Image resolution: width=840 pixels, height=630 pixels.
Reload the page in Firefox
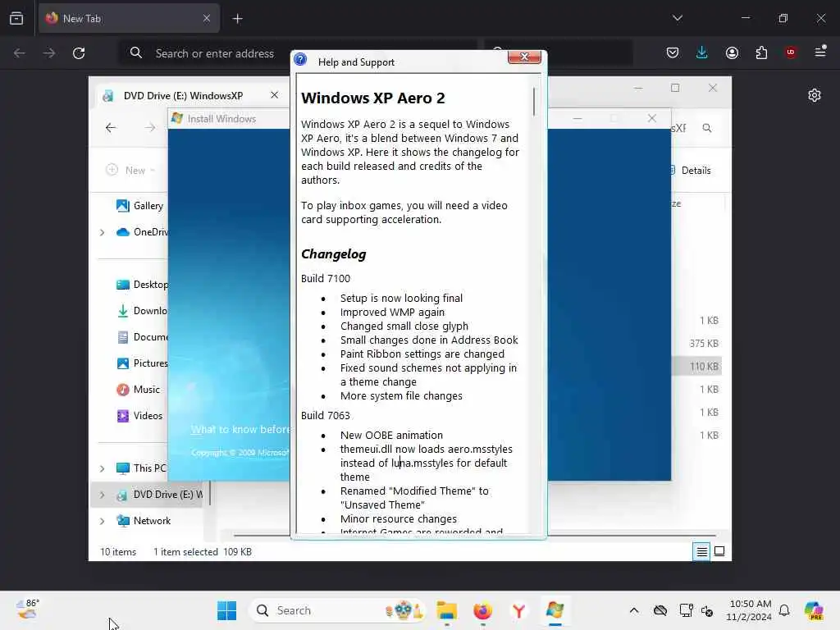79,53
